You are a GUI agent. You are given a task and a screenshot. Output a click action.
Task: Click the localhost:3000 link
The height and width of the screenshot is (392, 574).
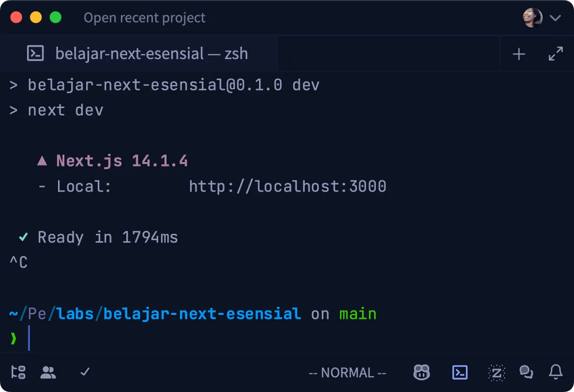(287, 186)
